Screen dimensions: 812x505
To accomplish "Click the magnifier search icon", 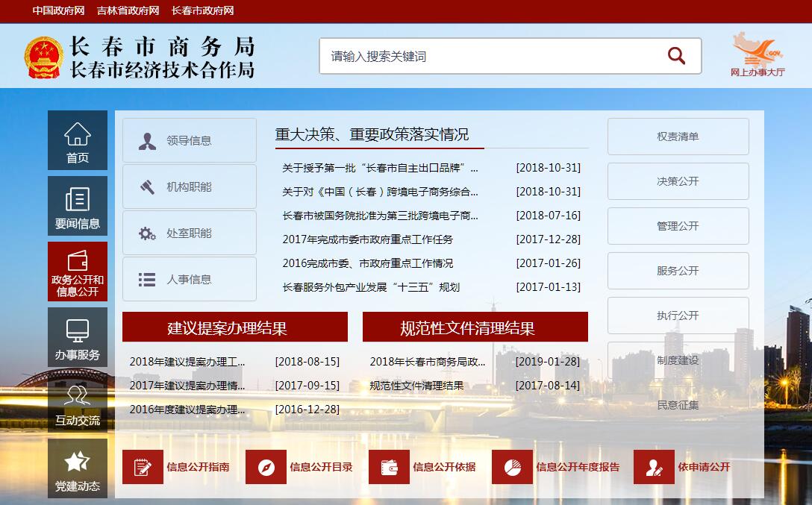I will 676,55.
